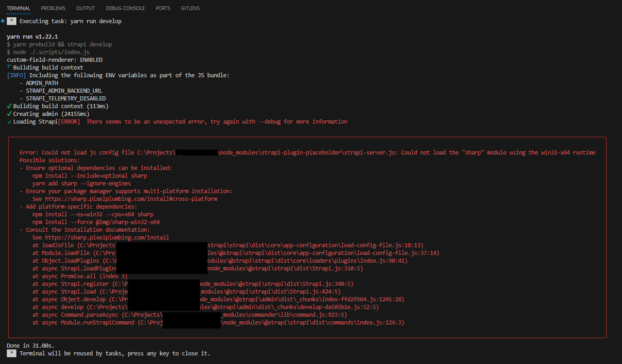Click the Strapi.js:424:5 stack path

pyautogui.click(x=270, y=291)
